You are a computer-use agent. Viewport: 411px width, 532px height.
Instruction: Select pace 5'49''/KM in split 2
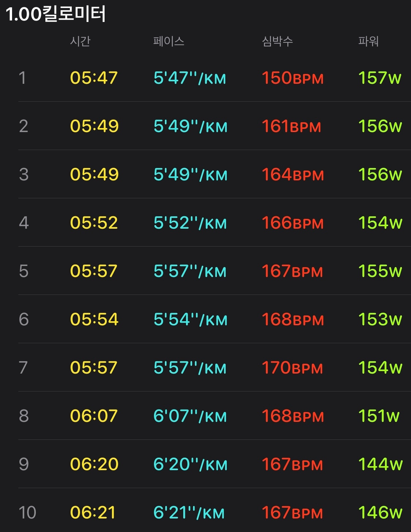tap(191, 126)
